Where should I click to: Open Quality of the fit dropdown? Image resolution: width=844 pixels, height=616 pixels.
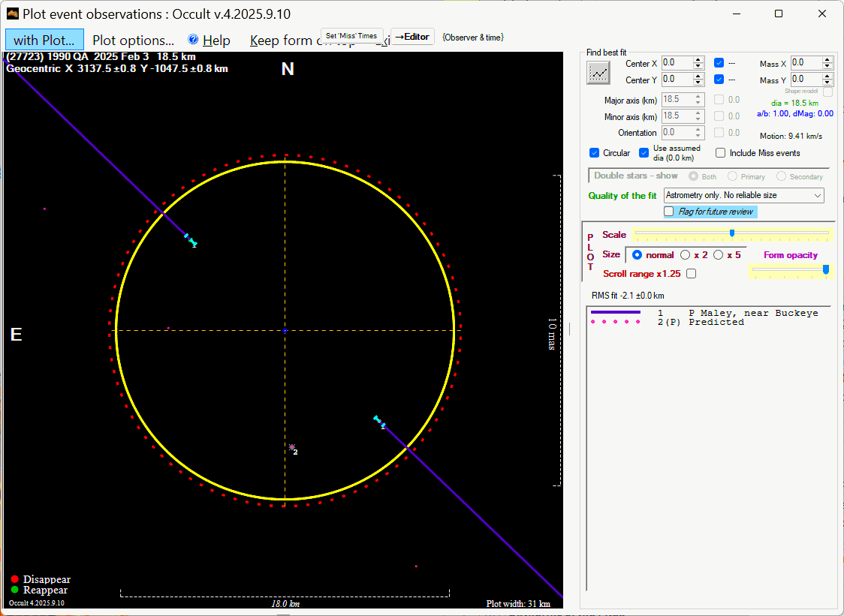817,195
